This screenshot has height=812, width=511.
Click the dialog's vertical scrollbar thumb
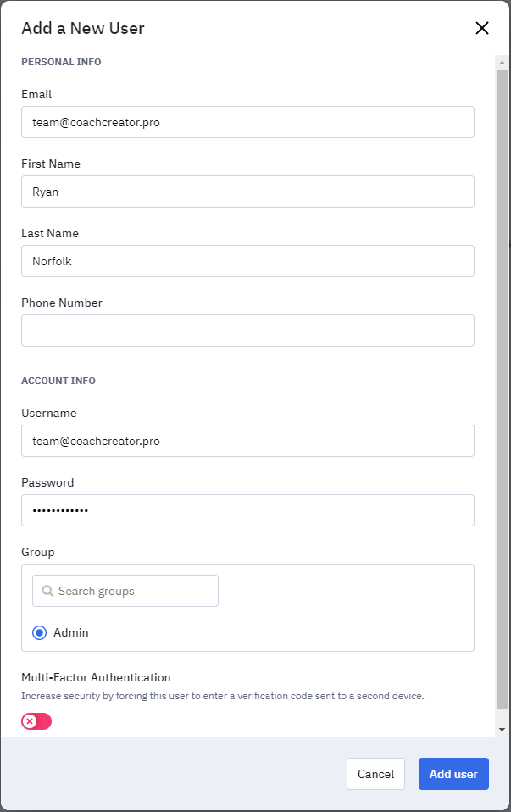(x=502, y=381)
